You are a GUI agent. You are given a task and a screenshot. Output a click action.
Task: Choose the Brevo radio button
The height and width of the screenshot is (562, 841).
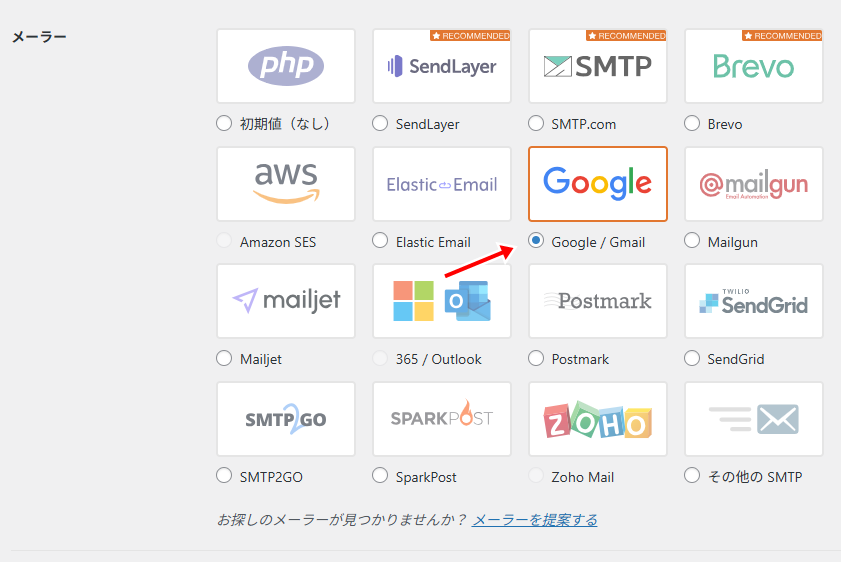tap(692, 123)
